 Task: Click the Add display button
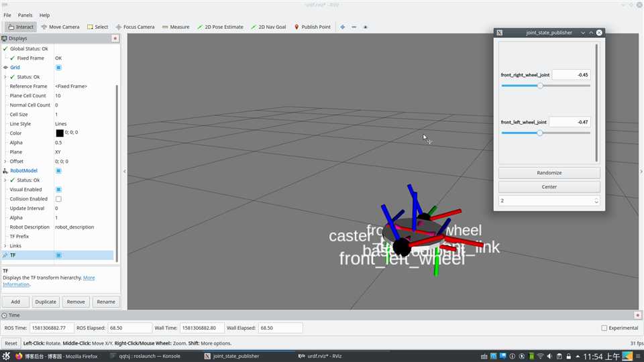point(15,302)
